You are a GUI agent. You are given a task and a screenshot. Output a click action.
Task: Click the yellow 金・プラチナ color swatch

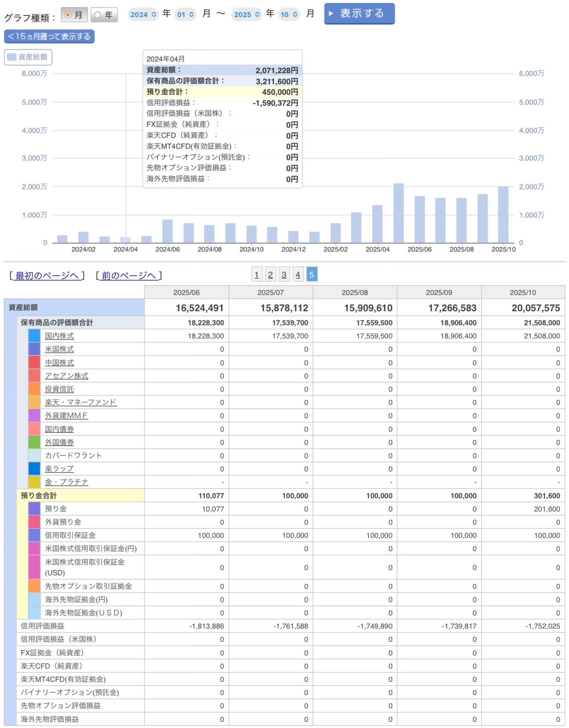click(34, 482)
